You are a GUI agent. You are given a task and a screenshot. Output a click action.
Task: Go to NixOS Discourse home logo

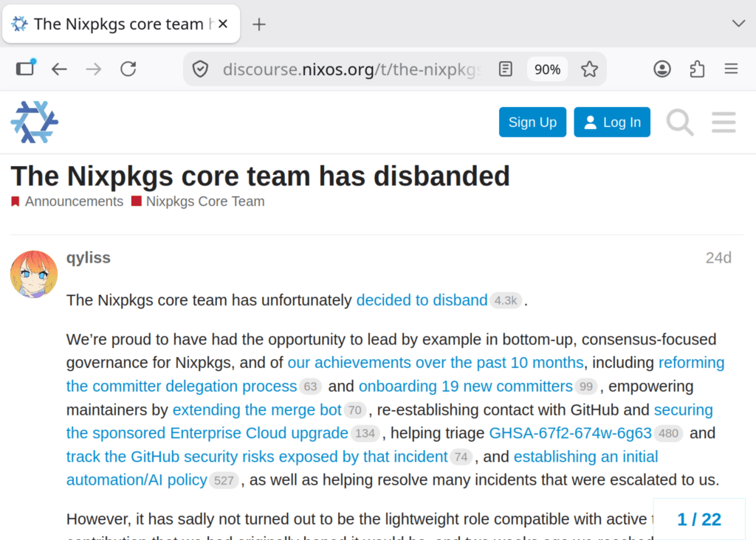click(34, 122)
